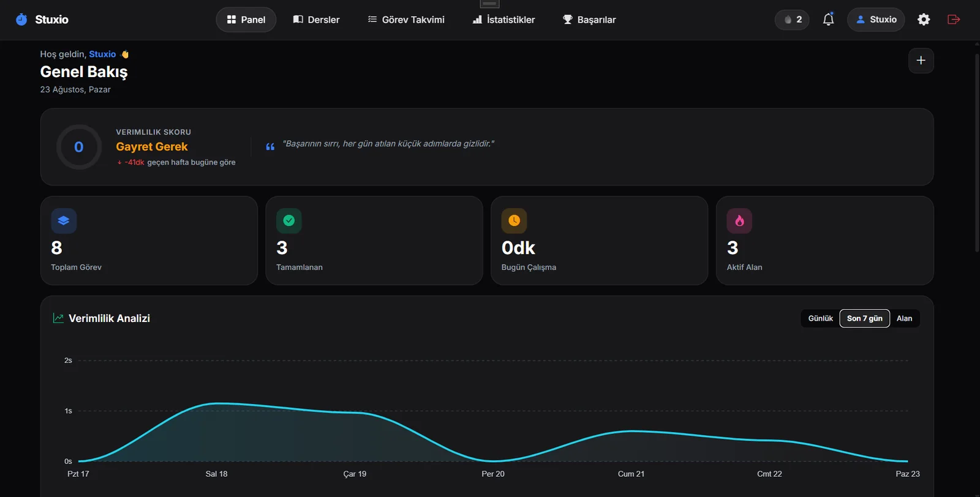Screen dimensions: 980x497
Task: Switch chart view to Alan
Action: pyautogui.click(x=905, y=318)
